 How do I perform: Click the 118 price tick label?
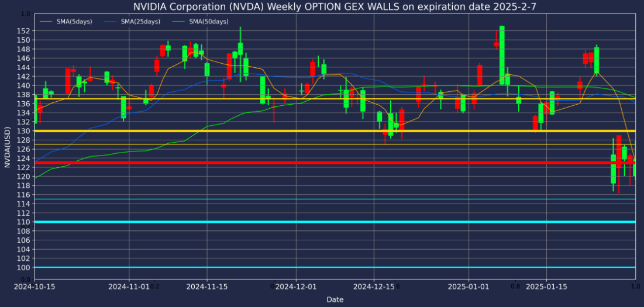[x=24, y=185]
